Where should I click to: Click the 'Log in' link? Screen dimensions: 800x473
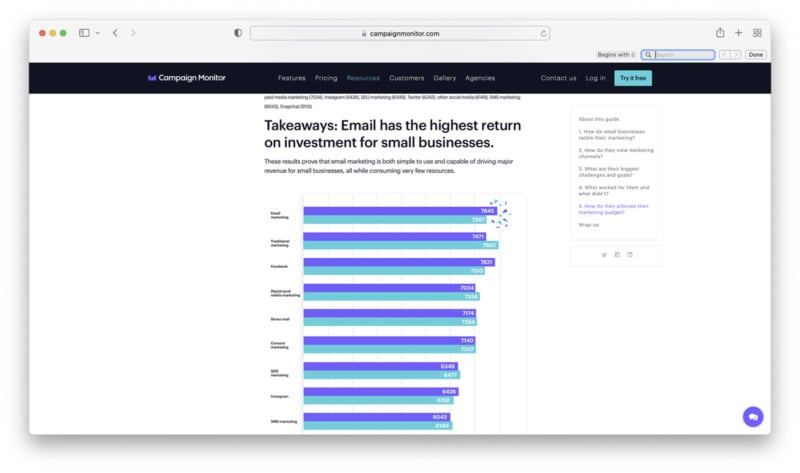tap(596, 78)
